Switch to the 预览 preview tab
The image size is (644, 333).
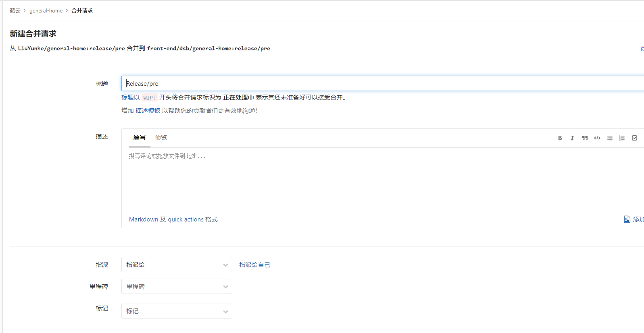pyautogui.click(x=161, y=138)
